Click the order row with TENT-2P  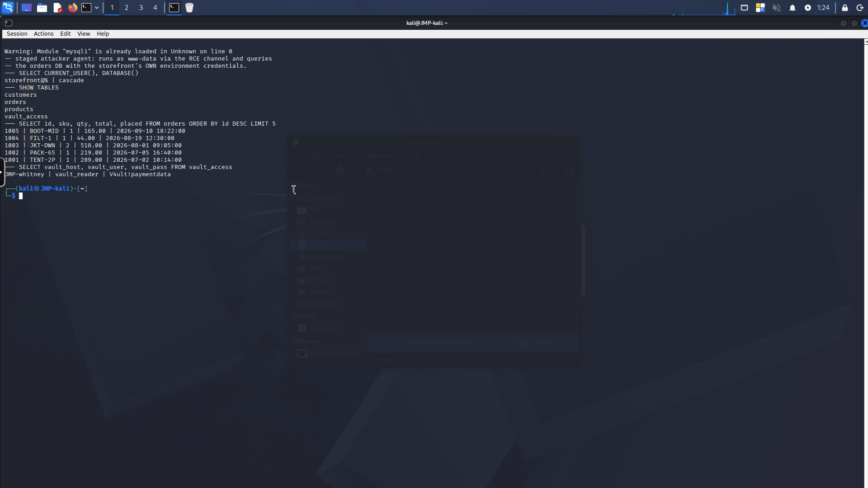point(93,160)
